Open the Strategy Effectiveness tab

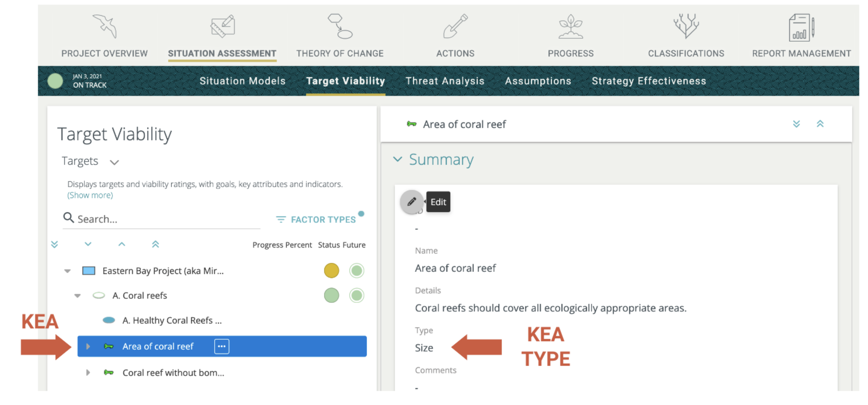pos(649,81)
